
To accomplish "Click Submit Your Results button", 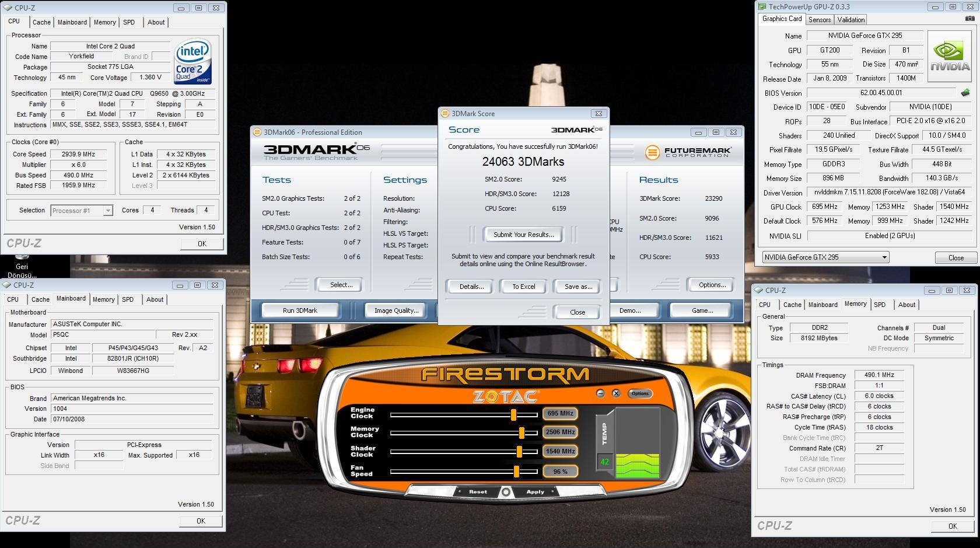I will pyautogui.click(x=523, y=235).
